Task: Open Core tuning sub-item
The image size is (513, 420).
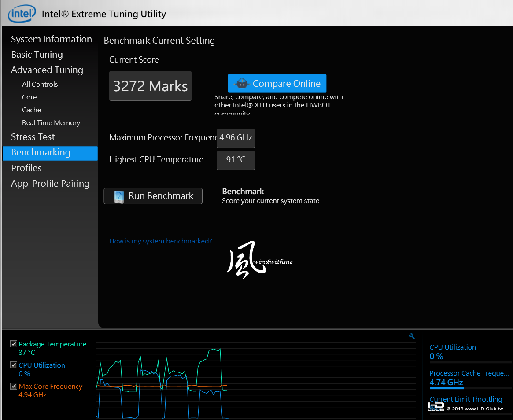Action: coord(29,97)
